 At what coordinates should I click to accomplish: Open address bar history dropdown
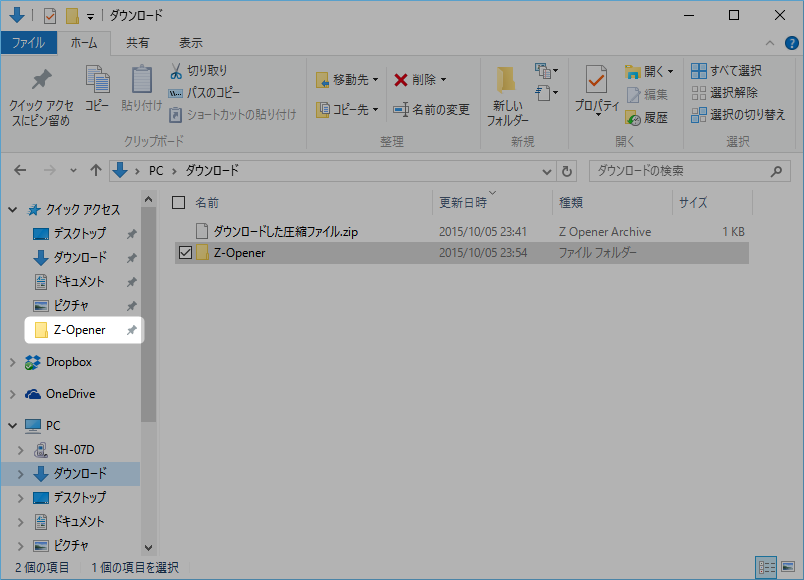click(547, 171)
